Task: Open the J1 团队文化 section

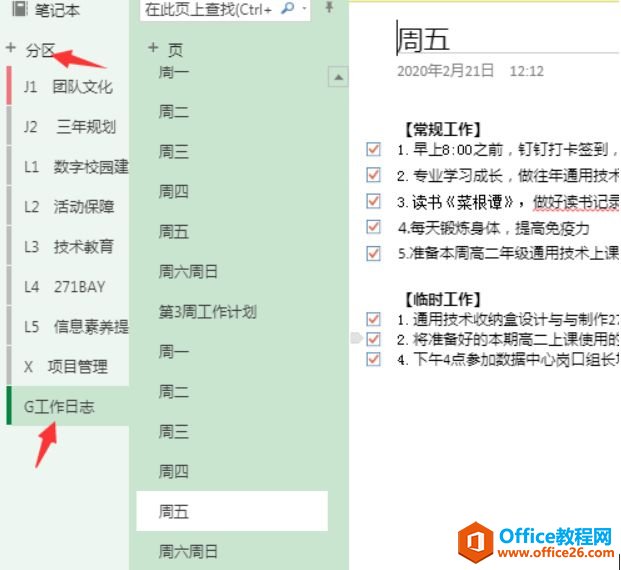Action: (x=69, y=87)
